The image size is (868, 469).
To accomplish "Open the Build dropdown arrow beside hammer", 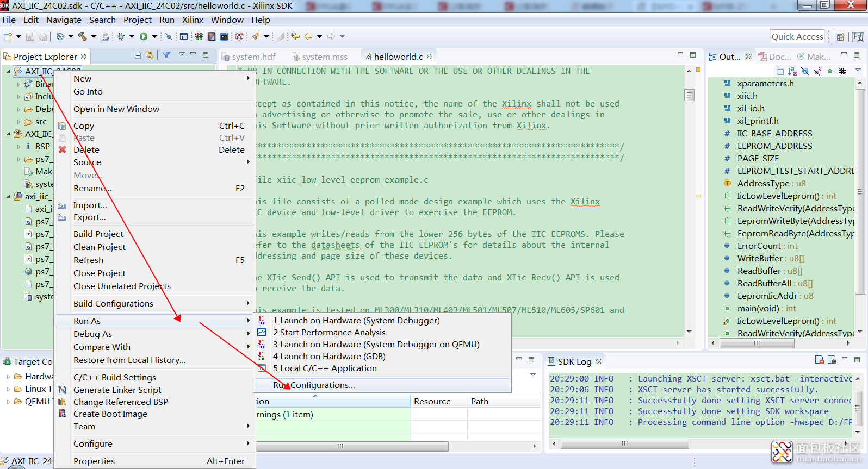I will pos(94,36).
